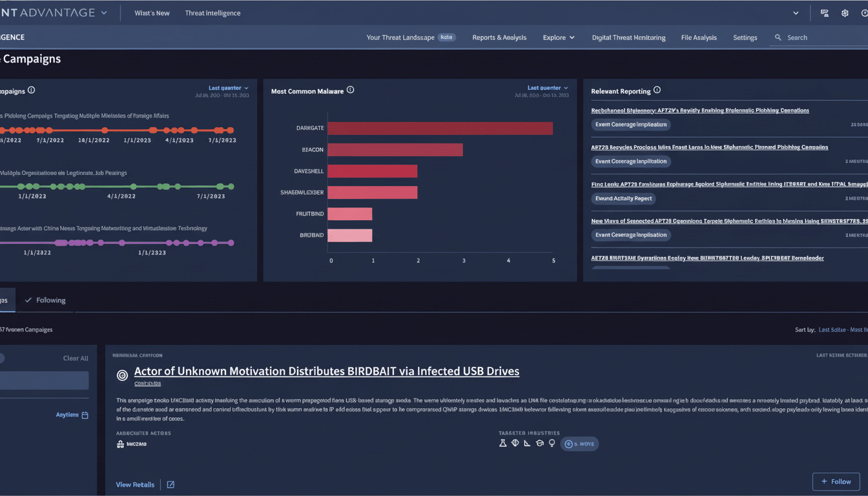Switch to the Following tab
This screenshot has height=496, width=868.
45,300
